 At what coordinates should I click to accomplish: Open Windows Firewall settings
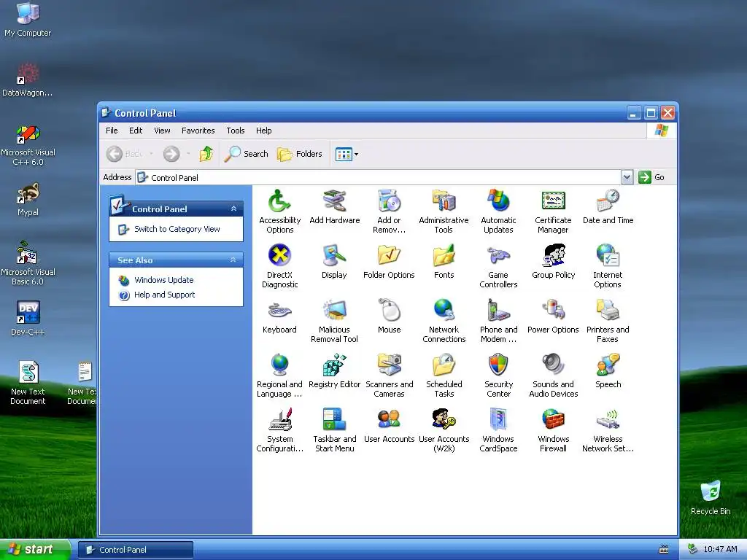click(x=553, y=430)
